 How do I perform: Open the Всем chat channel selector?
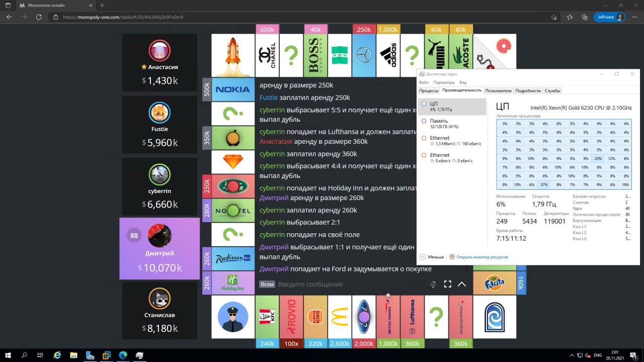(x=267, y=284)
